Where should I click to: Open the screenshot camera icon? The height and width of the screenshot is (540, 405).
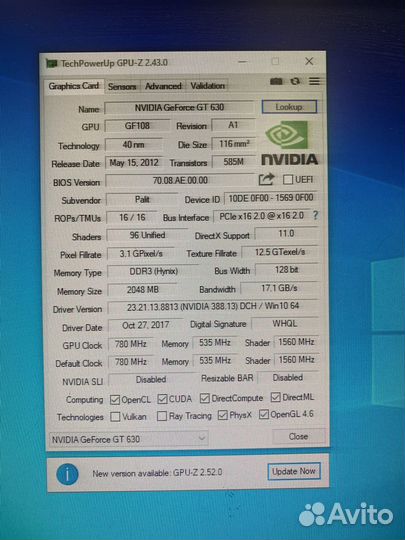276,81
